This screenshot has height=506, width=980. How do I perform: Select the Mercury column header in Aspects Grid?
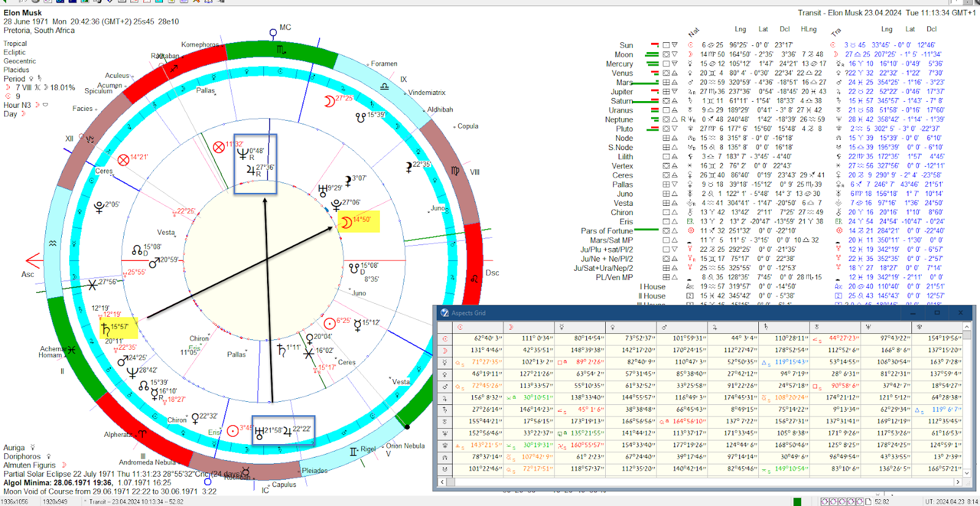579,327
